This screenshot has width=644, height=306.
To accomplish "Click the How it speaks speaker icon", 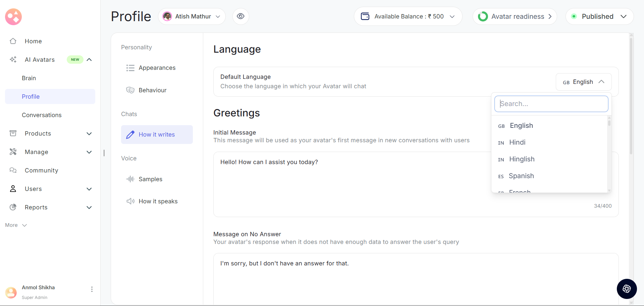I will (130, 201).
